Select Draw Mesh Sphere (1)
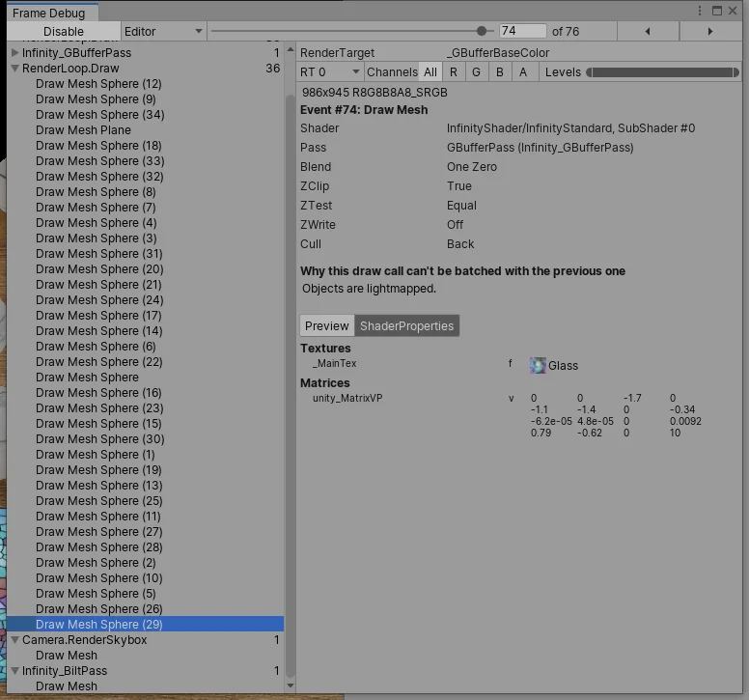 (x=146, y=455)
